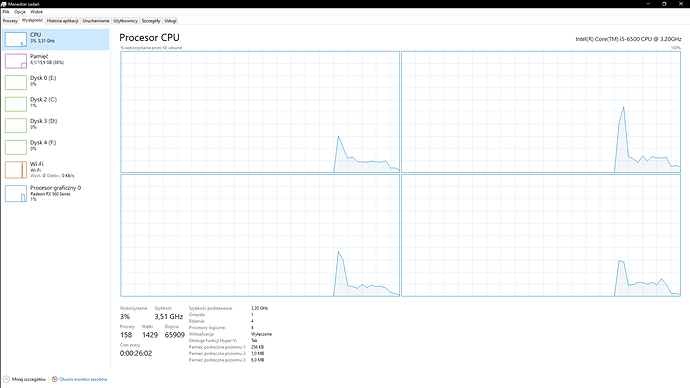Select Dysk 0 (E:) graph icon
The image size is (690, 388).
[16, 82]
